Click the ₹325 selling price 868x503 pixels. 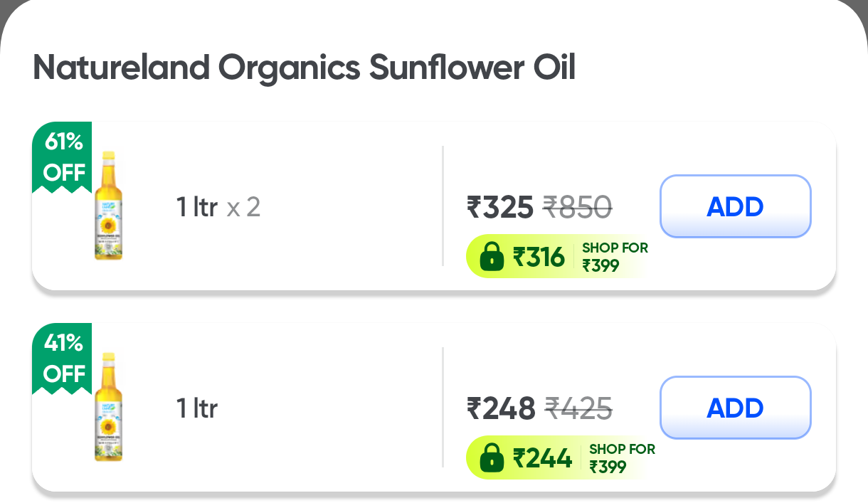click(500, 208)
